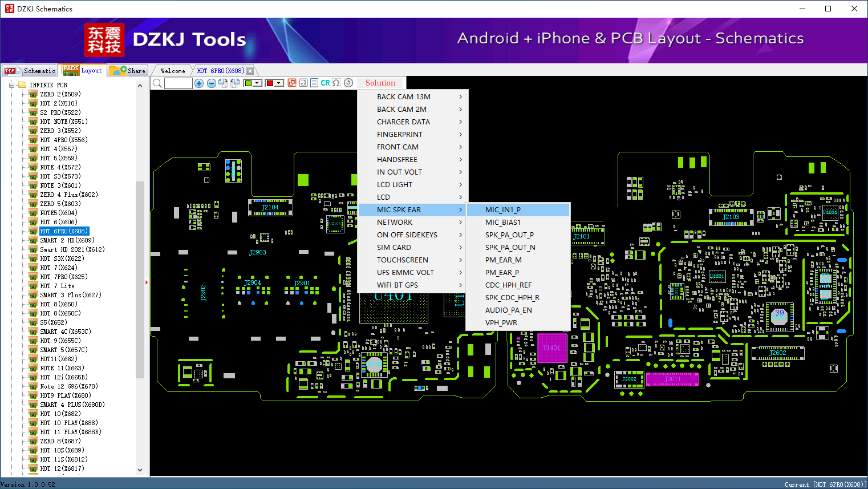Screen dimensions: 868x489
Task: Click the magnifier search icon in the toolbar
Action: [157, 83]
